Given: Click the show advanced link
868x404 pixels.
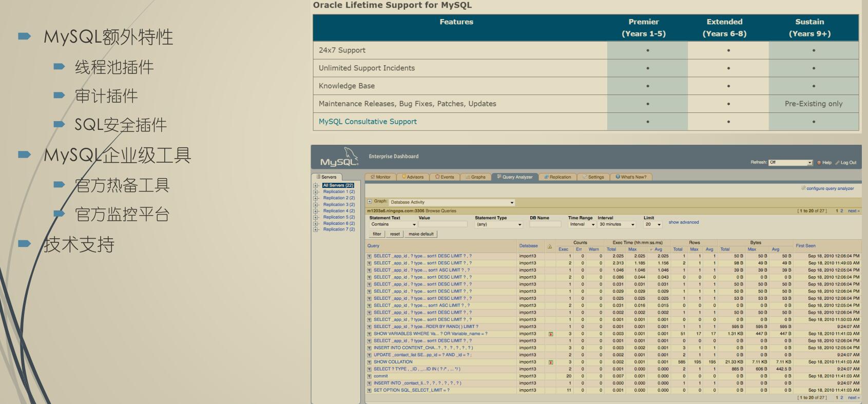Looking at the screenshot, I should point(683,222).
